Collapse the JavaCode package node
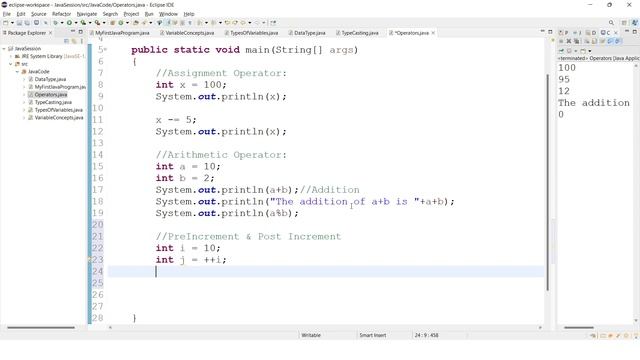Viewport: 640px width, 360px height. (18, 71)
